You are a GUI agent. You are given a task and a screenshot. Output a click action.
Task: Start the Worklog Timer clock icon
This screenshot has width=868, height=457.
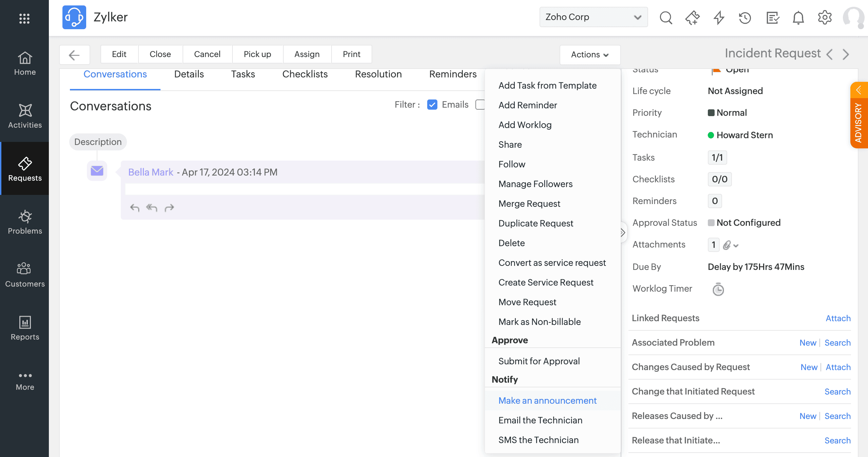pos(718,289)
